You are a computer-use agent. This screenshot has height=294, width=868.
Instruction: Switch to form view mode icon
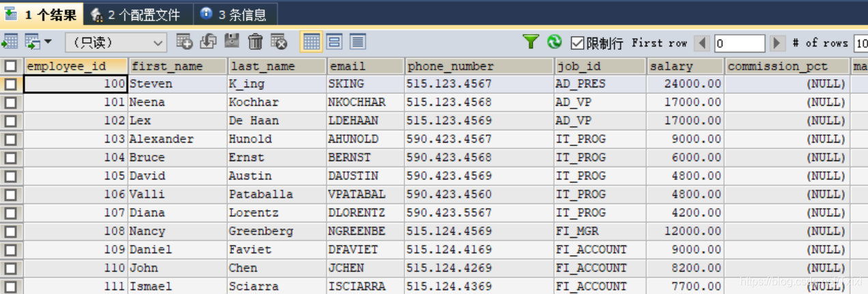pyautogui.click(x=334, y=42)
